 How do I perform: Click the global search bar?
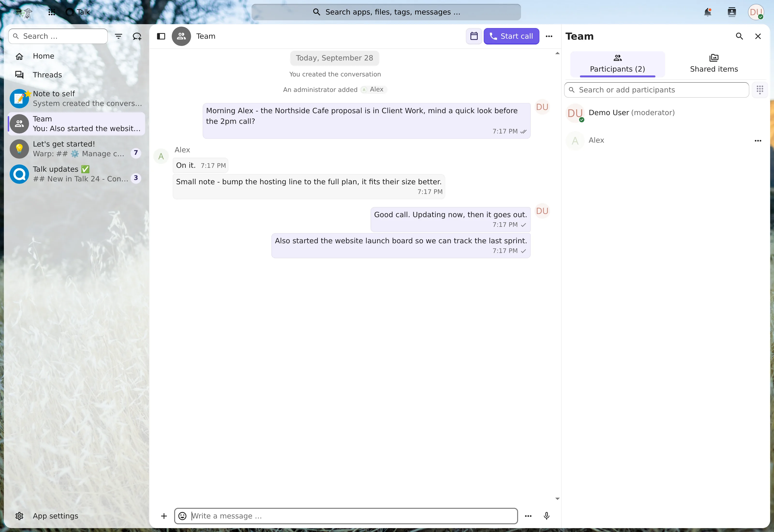[386, 12]
